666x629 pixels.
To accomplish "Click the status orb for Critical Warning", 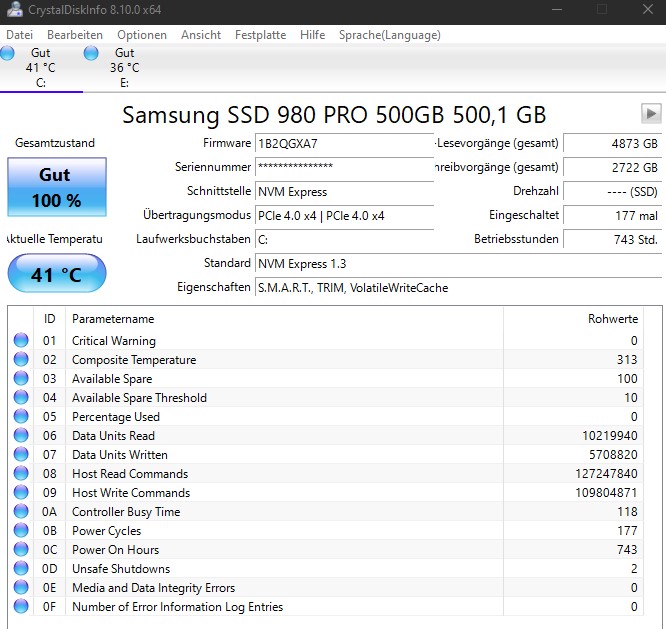I will 21,340.
